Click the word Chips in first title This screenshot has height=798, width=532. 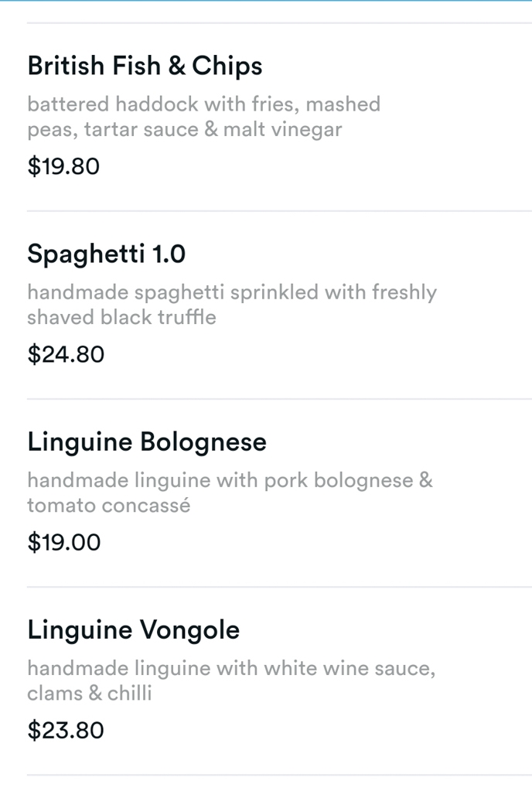(227, 66)
